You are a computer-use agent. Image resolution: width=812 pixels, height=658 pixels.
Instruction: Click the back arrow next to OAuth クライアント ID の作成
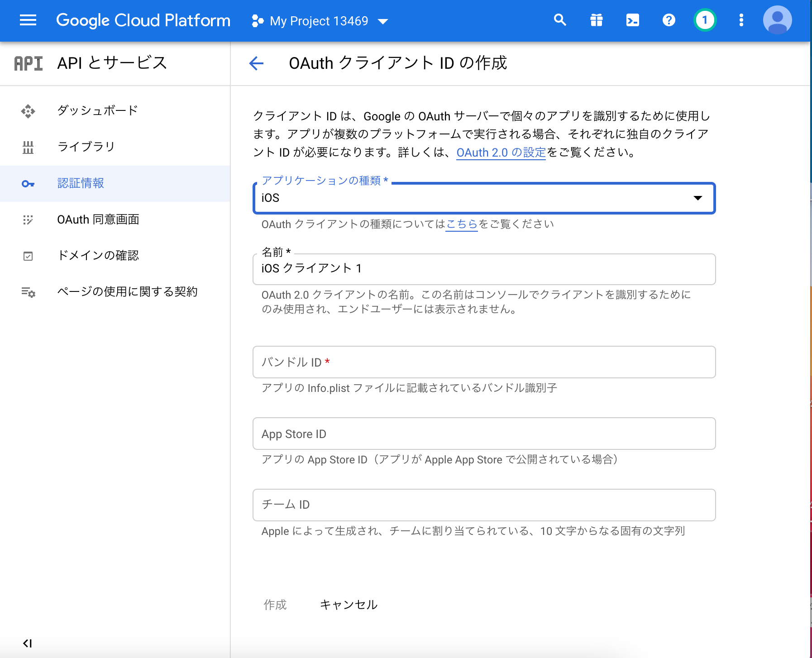[256, 64]
